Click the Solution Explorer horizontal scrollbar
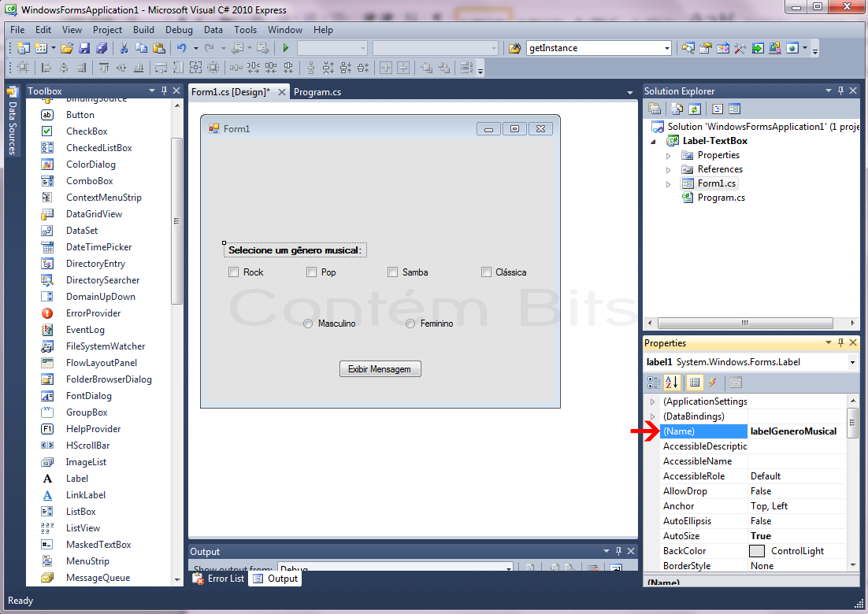The width and height of the screenshot is (868, 614). [745, 323]
